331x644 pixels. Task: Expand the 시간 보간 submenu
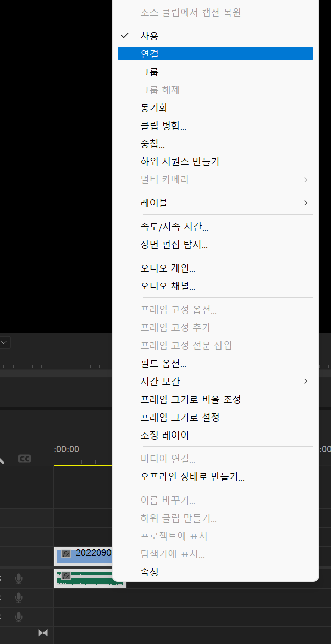click(215, 381)
